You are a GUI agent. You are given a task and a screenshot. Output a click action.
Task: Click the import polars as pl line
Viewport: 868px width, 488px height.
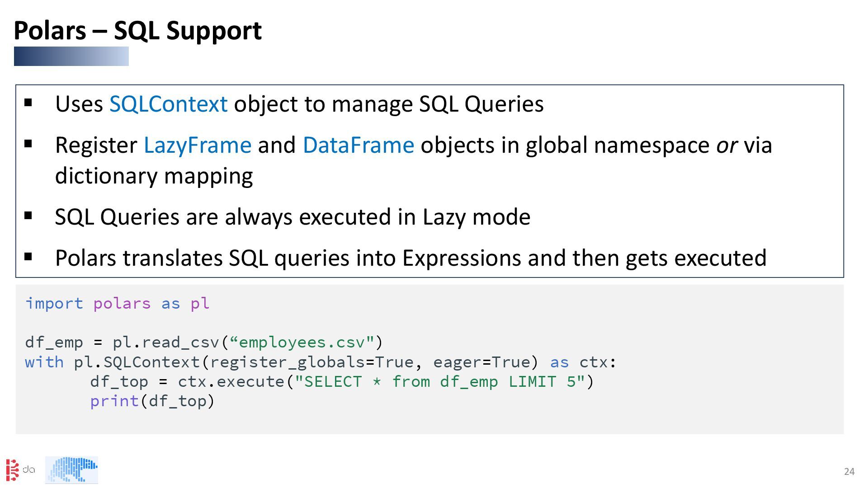117,304
